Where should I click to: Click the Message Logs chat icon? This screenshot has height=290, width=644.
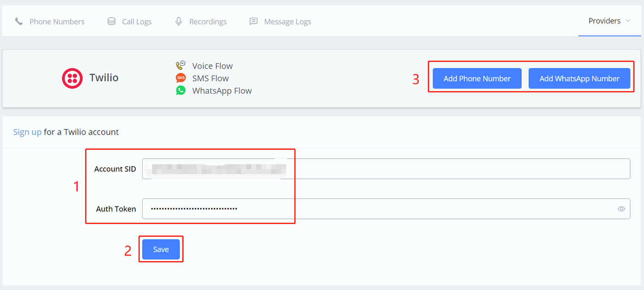tap(253, 22)
